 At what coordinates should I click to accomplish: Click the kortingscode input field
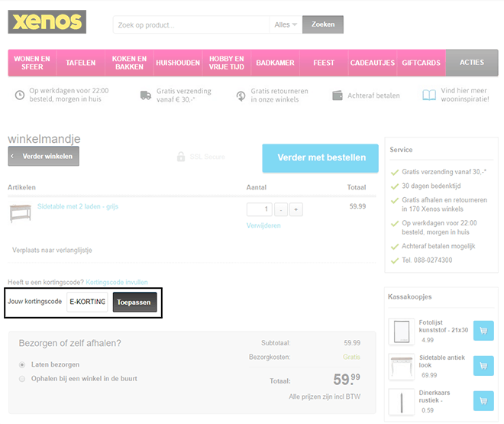point(87,302)
